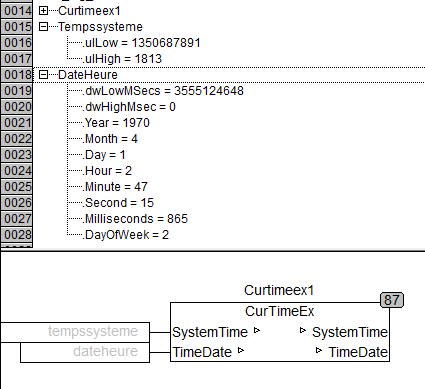Click the SystemTime output pin arrow
The image size is (425, 389).
(303, 330)
